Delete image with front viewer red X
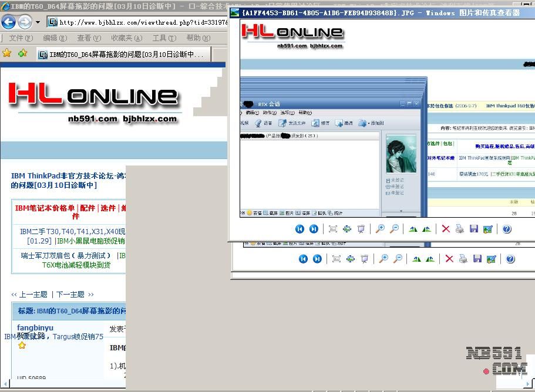 pos(446,229)
